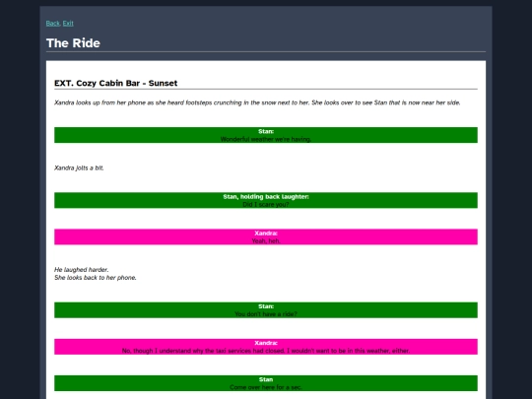The width and height of the screenshot is (532, 399).
Task: Click the narration 'Xandra jolts a bit.'
Action: coord(79,167)
